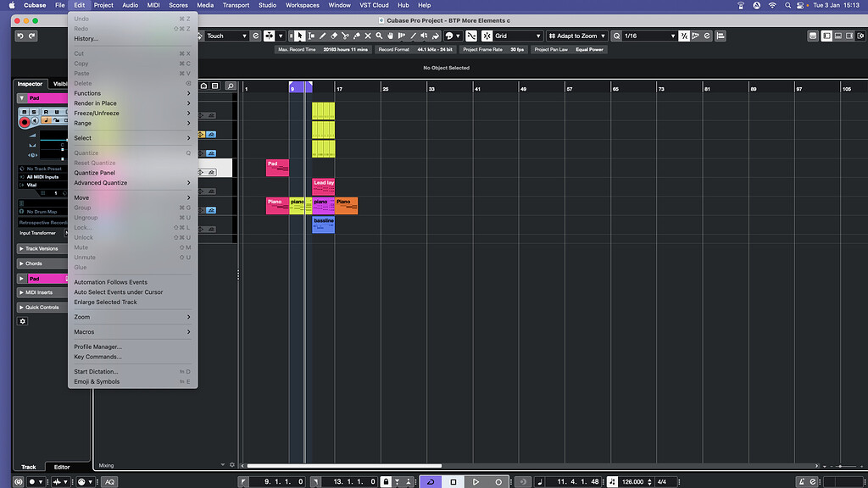
Task: Select the Mute tool in the toolbar
Action: [x=367, y=36]
